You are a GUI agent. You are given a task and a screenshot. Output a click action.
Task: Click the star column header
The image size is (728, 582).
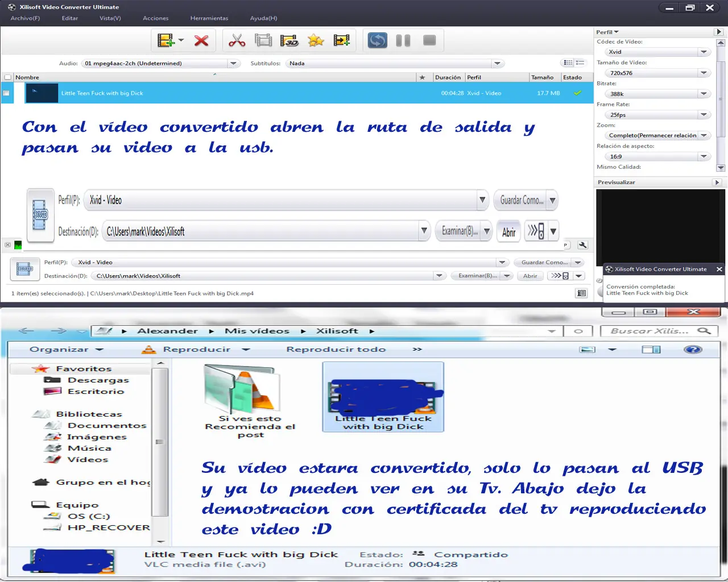tap(422, 77)
